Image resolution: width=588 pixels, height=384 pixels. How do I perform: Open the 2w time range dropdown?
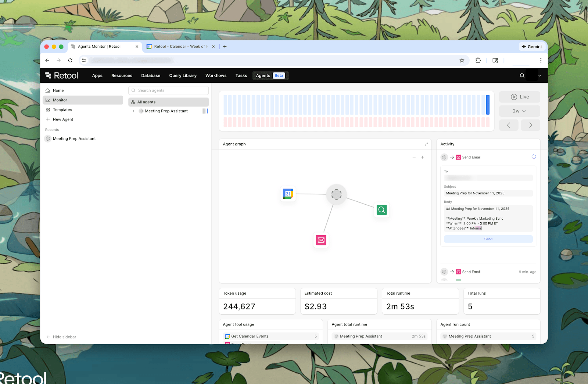click(x=519, y=111)
